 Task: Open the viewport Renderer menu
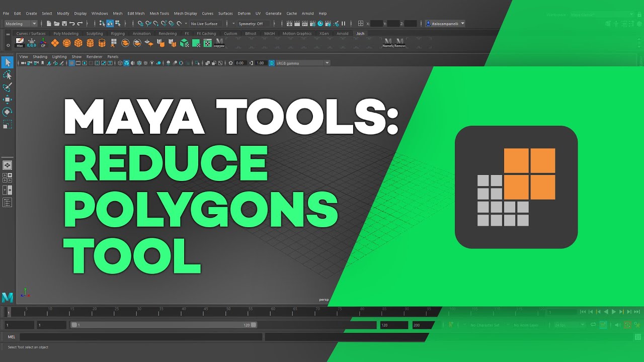(x=94, y=57)
